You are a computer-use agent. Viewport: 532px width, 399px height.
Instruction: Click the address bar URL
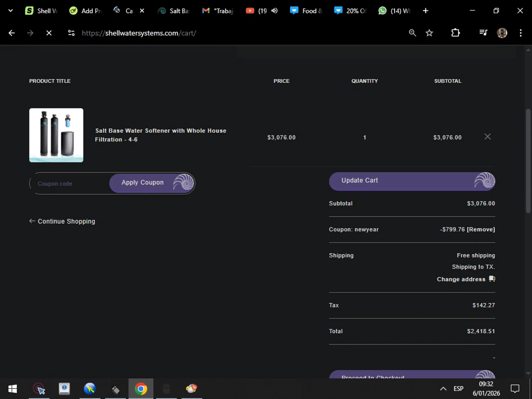click(x=139, y=33)
